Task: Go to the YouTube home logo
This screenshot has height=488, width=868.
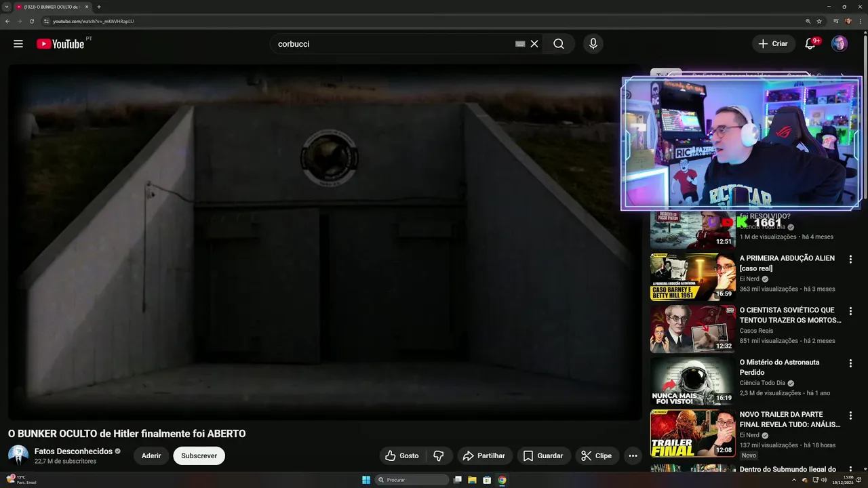Action: (61, 44)
